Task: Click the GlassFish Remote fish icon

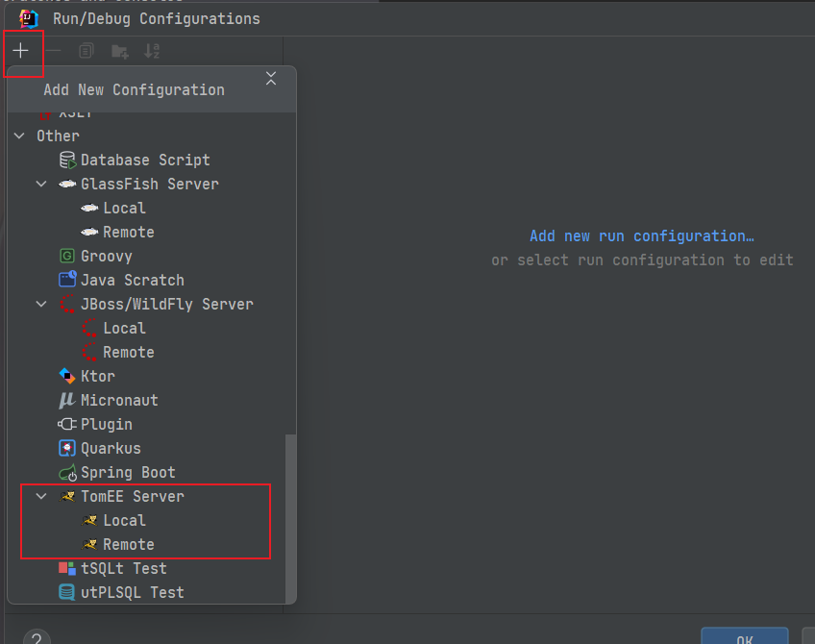Action: coord(89,232)
